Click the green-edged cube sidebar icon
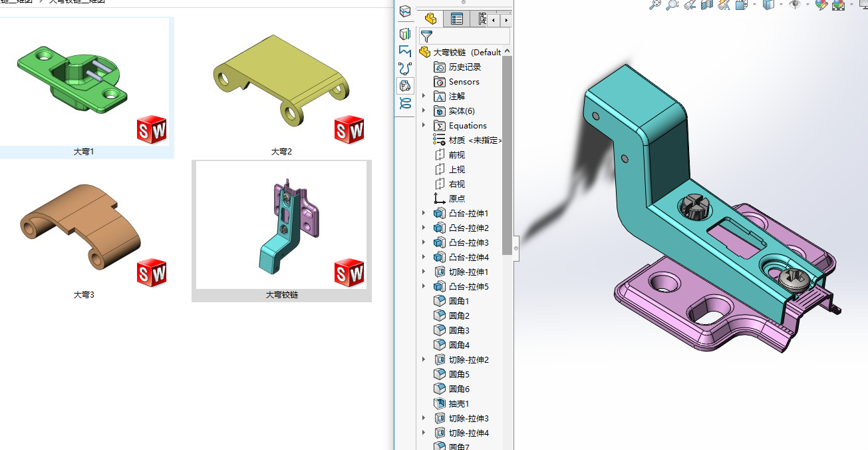The image size is (868, 450). (404, 33)
